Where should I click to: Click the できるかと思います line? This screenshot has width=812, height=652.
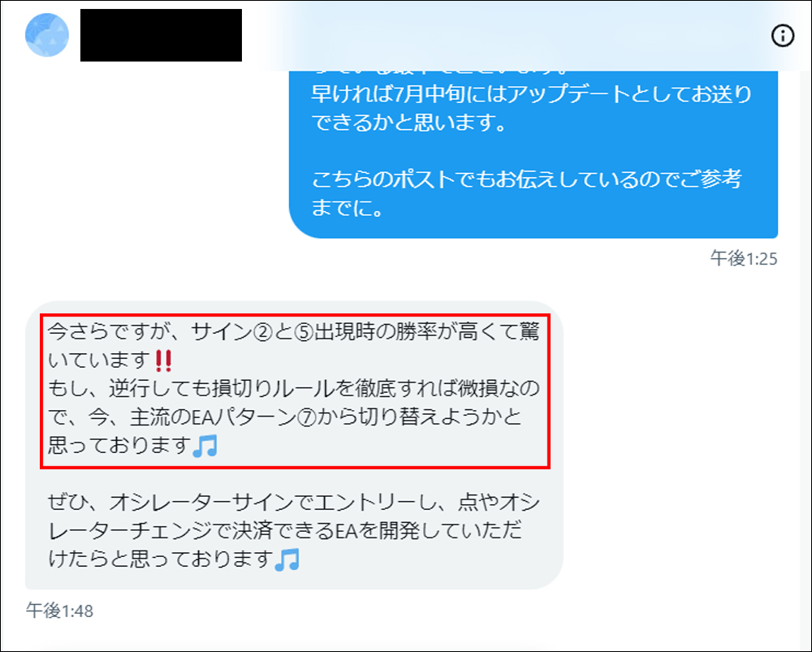(408, 123)
